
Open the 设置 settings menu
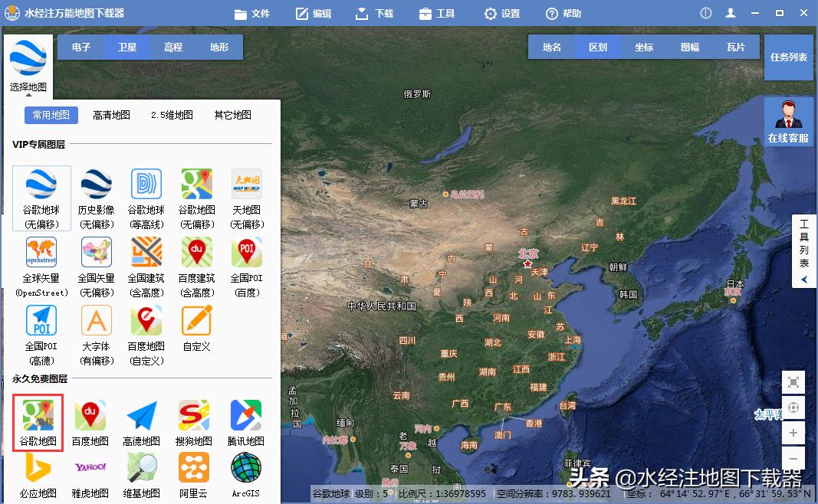point(501,13)
